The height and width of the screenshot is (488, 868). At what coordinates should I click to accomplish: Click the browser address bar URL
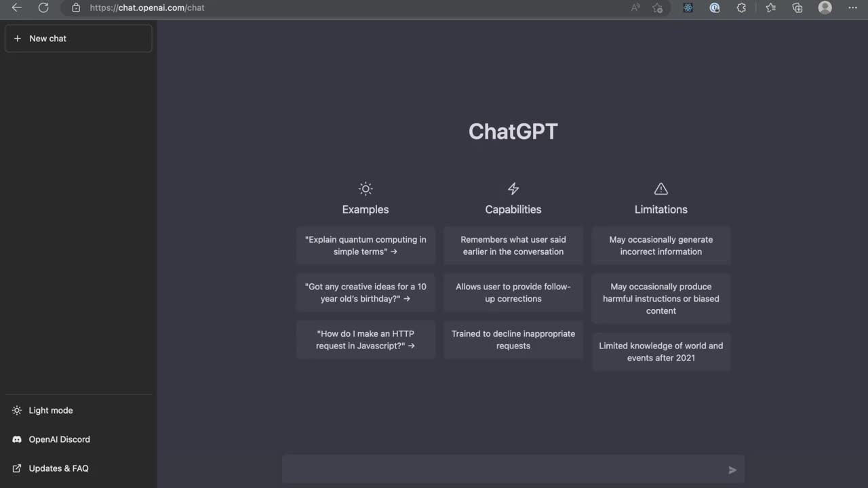point(147,8)
